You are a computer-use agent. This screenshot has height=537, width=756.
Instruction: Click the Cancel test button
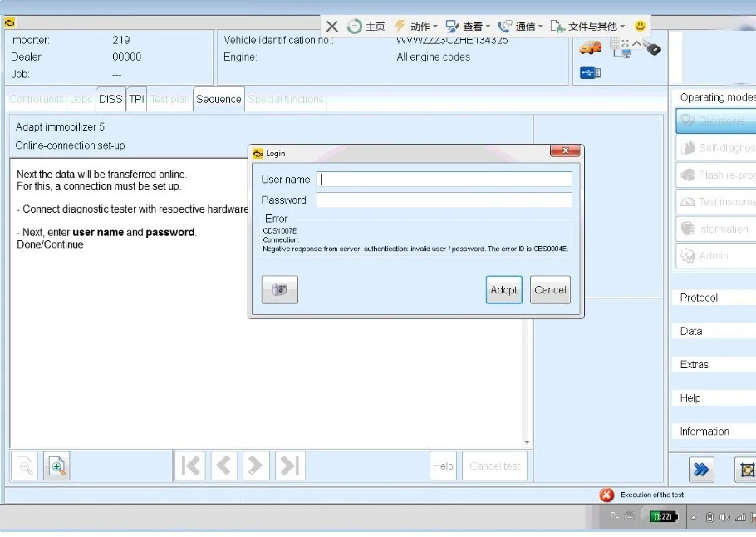pos(494,466)
